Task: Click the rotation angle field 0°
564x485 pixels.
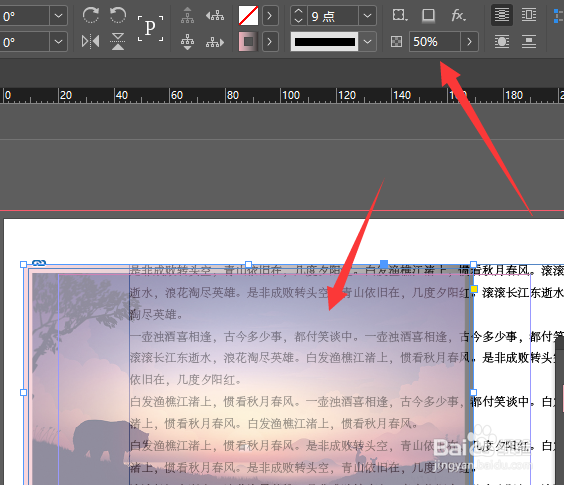Action: coord(24,15)
